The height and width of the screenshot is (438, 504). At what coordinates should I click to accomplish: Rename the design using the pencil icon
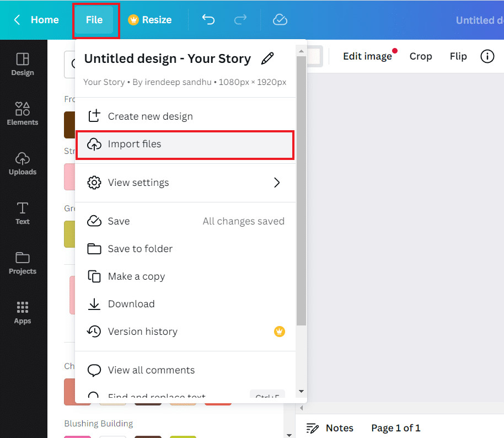[267, 58]
